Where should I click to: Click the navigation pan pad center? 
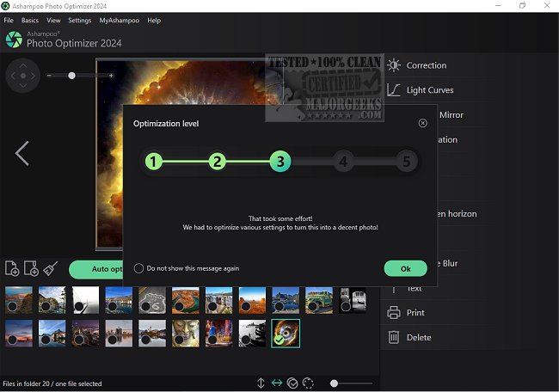point(23,76)
